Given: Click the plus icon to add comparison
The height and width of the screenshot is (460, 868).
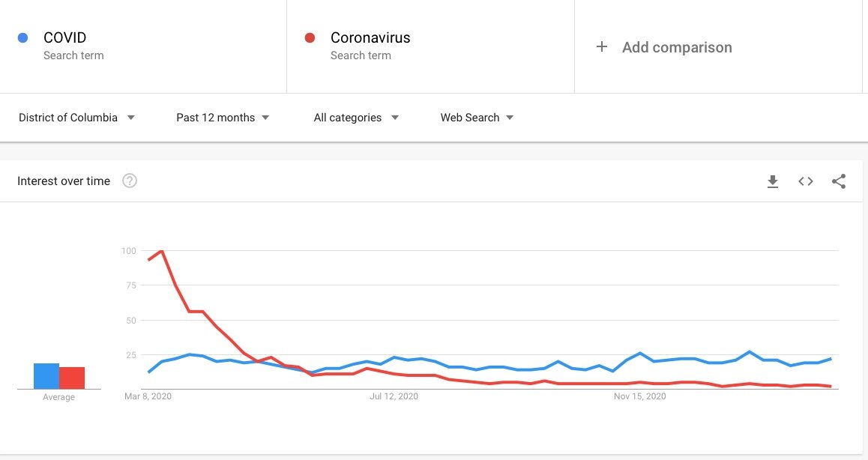Looking at the screenshot, I should click(602, 47).
